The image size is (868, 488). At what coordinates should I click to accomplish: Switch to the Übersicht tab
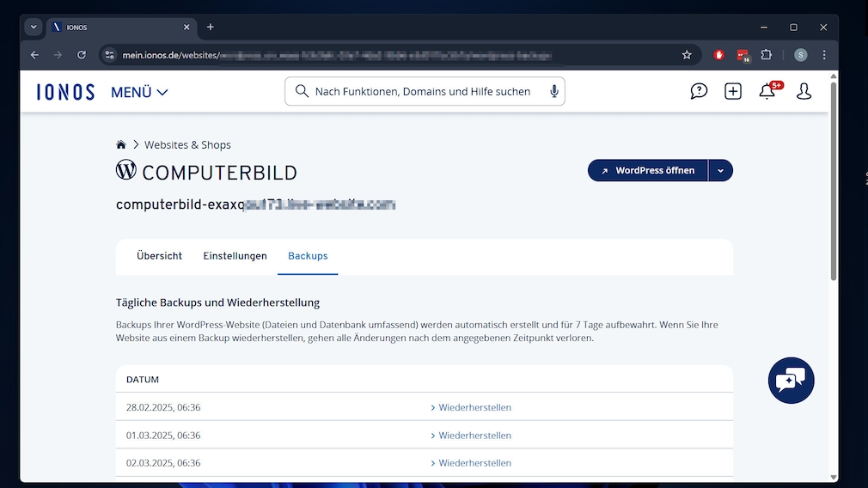[x=159, y=256]
